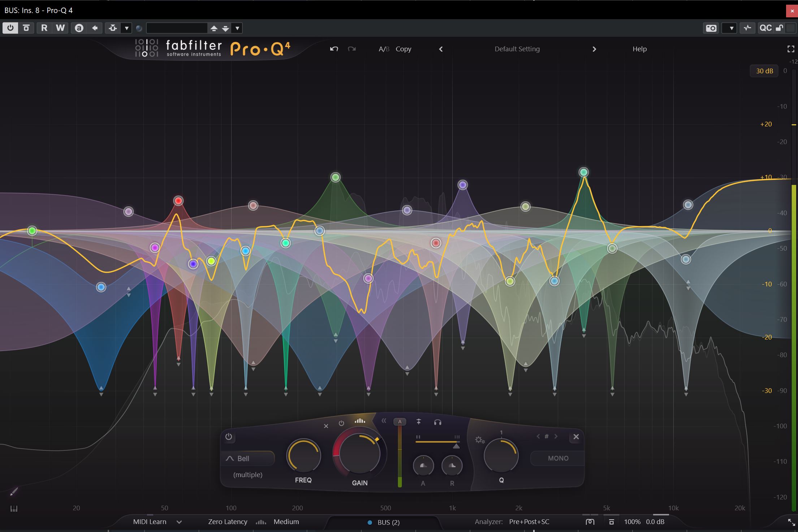Open the Default Setting preset menu

click(517, 49)
